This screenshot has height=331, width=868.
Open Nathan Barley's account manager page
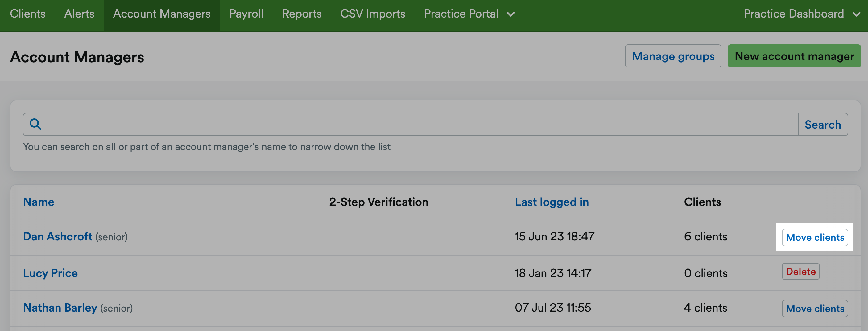60,308
